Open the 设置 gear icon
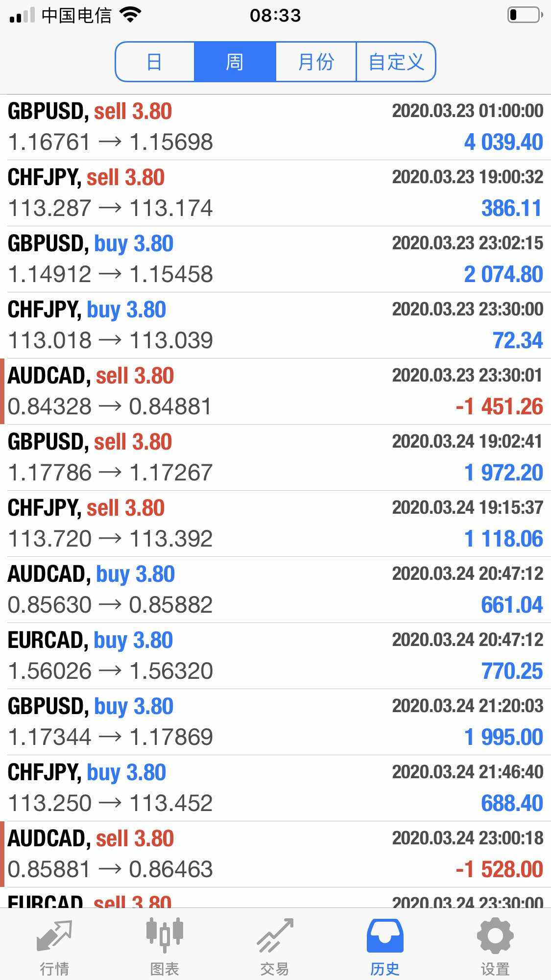551x980 pixels. coord(495,936)
